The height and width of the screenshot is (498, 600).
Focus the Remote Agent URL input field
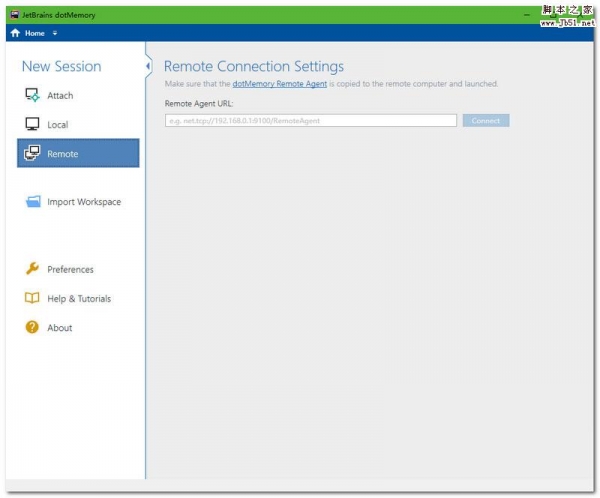click(x=311, y=121)
